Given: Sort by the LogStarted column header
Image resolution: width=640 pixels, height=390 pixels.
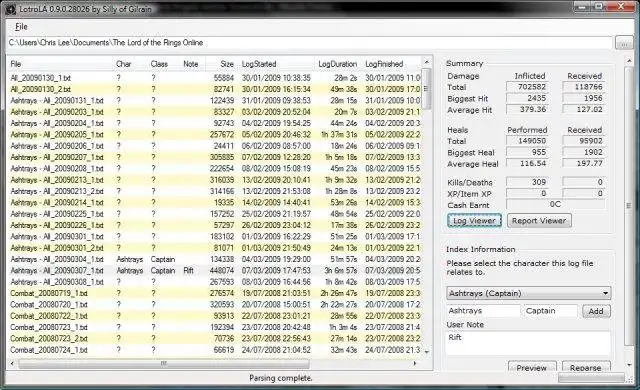Looking at the screenshot, I should pos(276,64).
